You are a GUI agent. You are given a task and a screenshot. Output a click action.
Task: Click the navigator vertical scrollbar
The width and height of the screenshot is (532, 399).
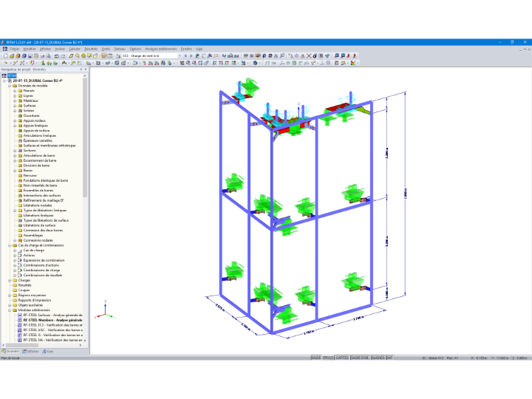[85, 136]
